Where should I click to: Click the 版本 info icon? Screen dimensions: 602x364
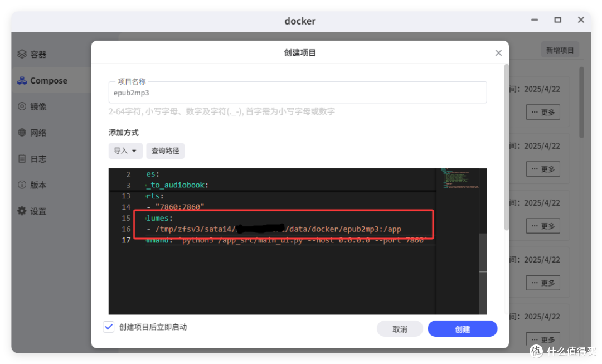point(22,185)
